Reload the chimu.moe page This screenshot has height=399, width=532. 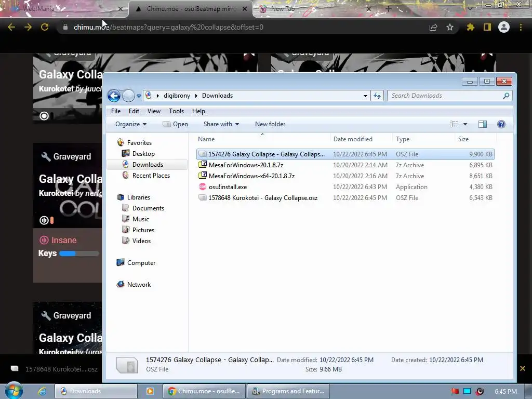click(45, 27)
